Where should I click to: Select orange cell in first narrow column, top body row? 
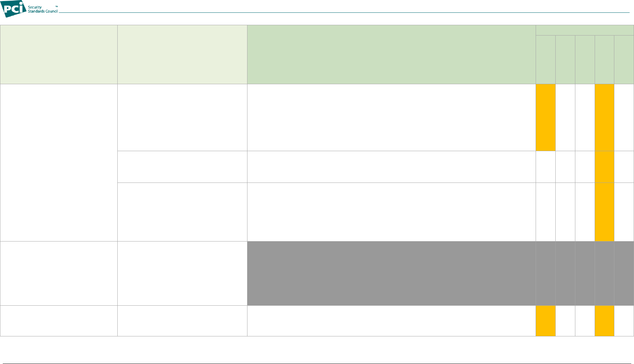pos(545,117)
